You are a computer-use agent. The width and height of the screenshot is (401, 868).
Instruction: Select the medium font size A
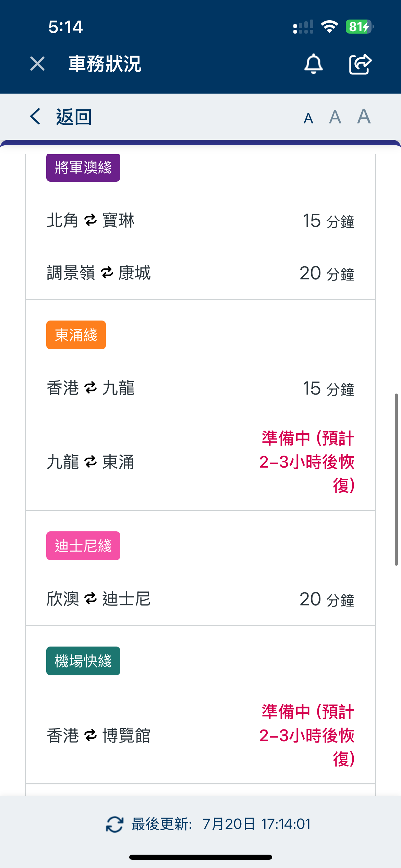coord(335,117)
